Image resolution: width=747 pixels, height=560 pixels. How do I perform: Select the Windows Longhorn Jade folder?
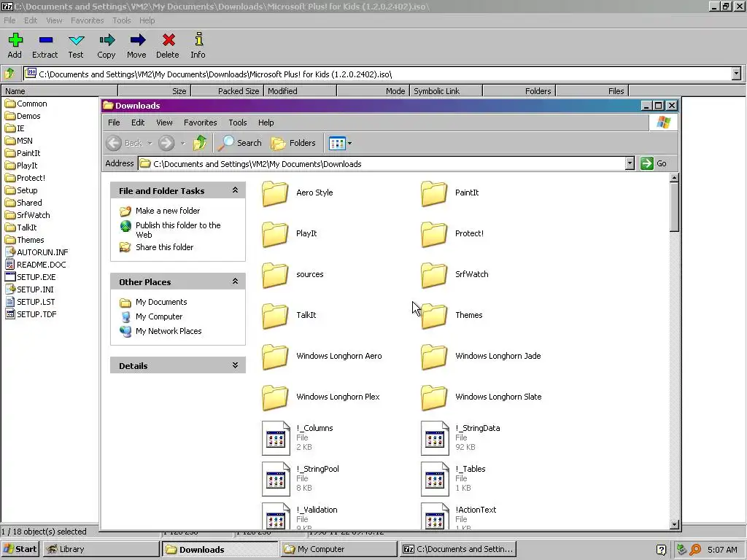tap(481, 356)
